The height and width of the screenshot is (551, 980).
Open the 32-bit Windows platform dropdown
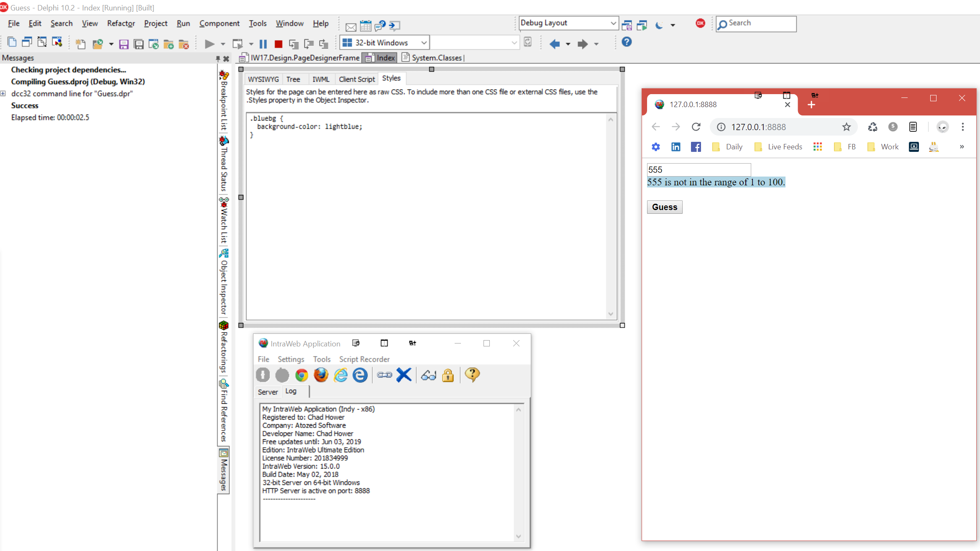pos(424,43)
